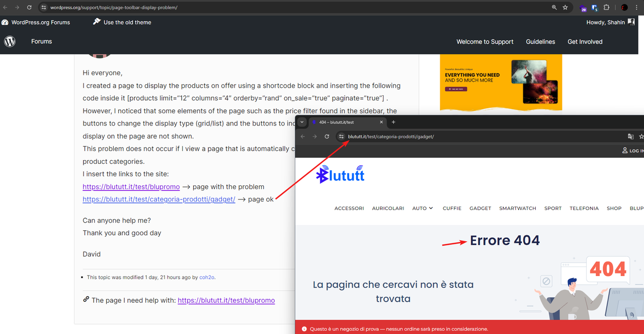Screen dimensions: 644x334
Task: Click the WordPress.org Forums admin bar link
Action: (x=41, y=22)
